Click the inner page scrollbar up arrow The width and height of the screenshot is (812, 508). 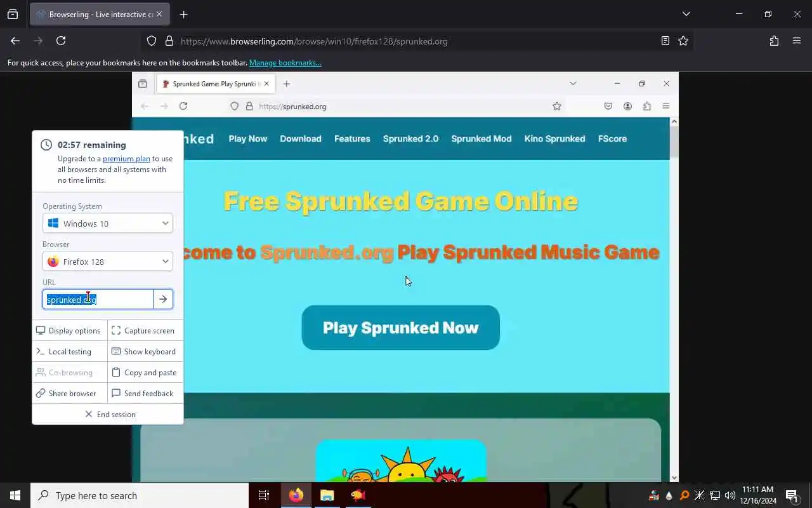click(674, 121)
